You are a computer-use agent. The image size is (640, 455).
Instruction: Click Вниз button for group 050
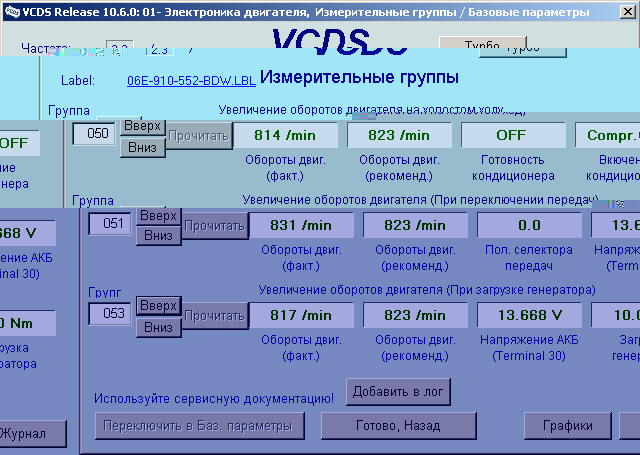(142, 147)
